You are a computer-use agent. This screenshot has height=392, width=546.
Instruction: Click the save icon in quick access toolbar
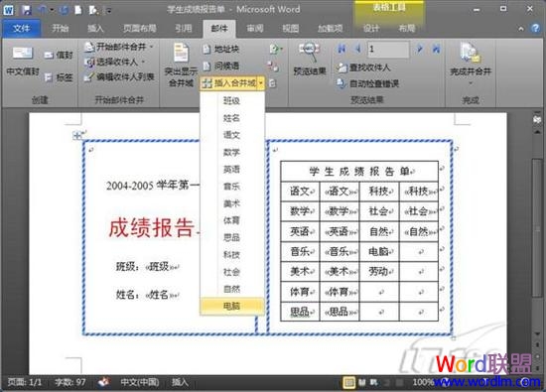[x=26, y=10]
